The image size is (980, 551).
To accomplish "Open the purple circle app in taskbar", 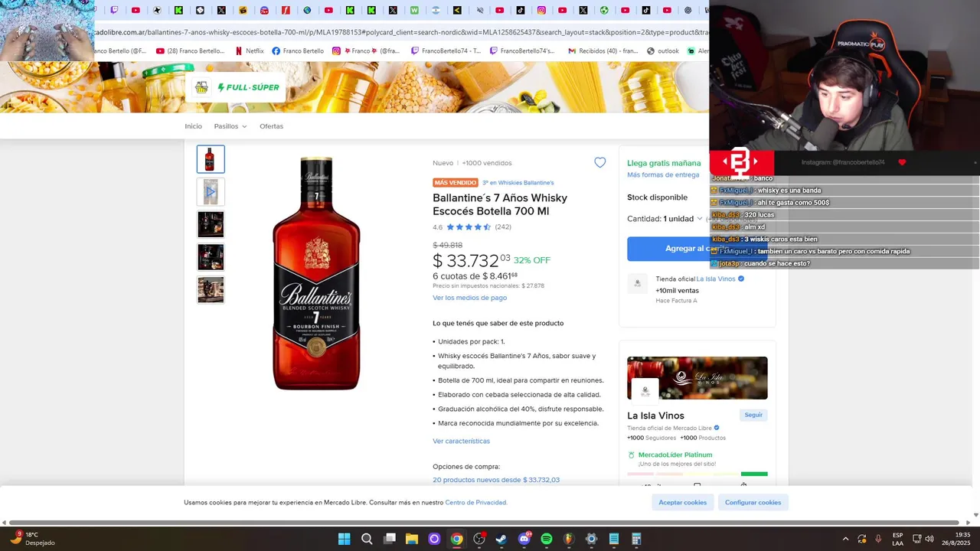I will (434, 539).
